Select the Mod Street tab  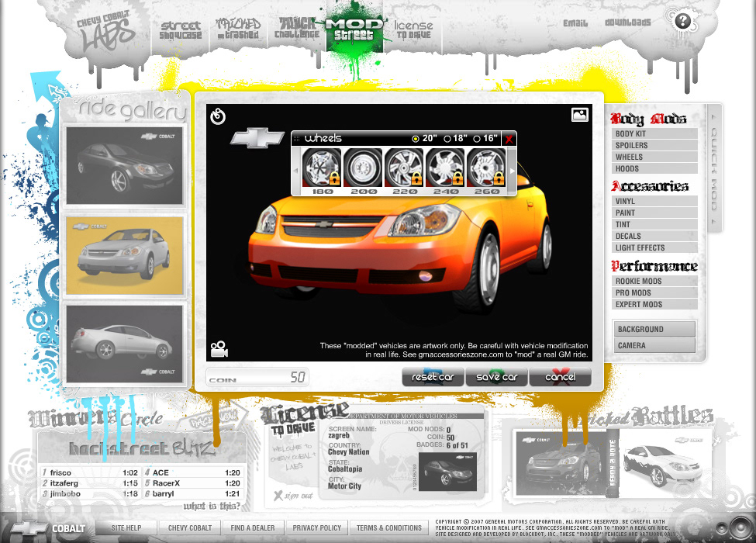(354, 29)
